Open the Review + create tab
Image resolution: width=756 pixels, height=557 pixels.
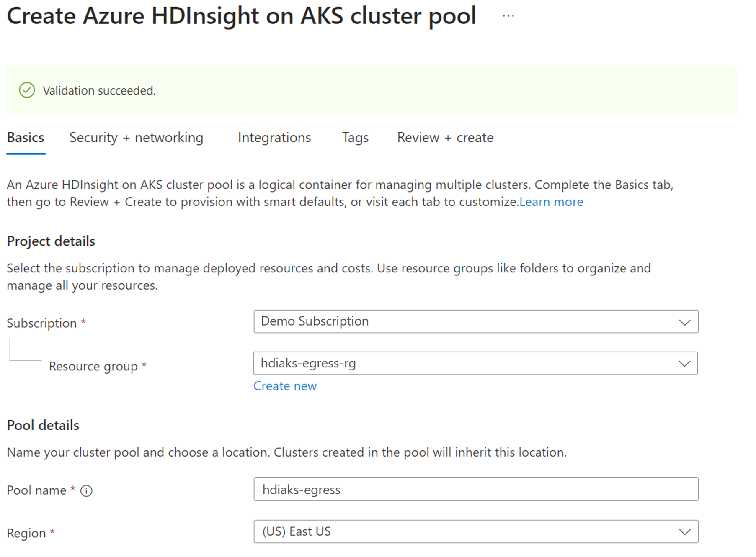click(x=445, y=138)
